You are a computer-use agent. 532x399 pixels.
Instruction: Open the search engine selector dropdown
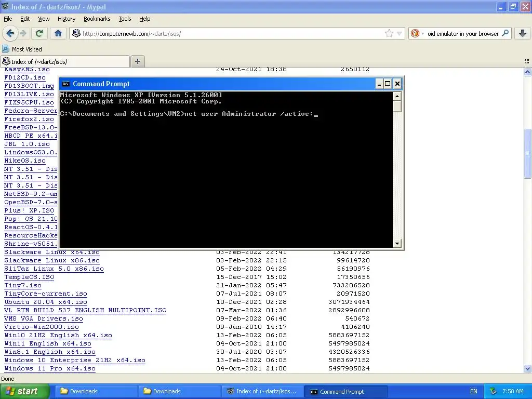[x=422, y=34]
